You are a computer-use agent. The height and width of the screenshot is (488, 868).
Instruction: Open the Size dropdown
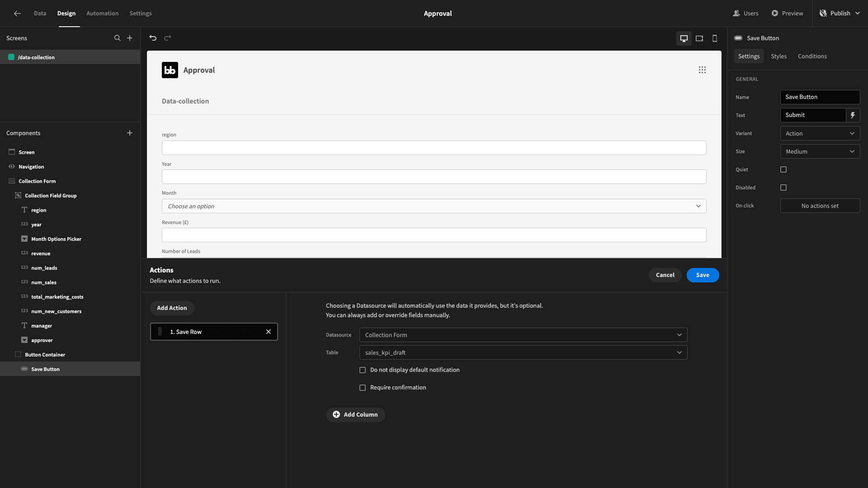point(820,151)
